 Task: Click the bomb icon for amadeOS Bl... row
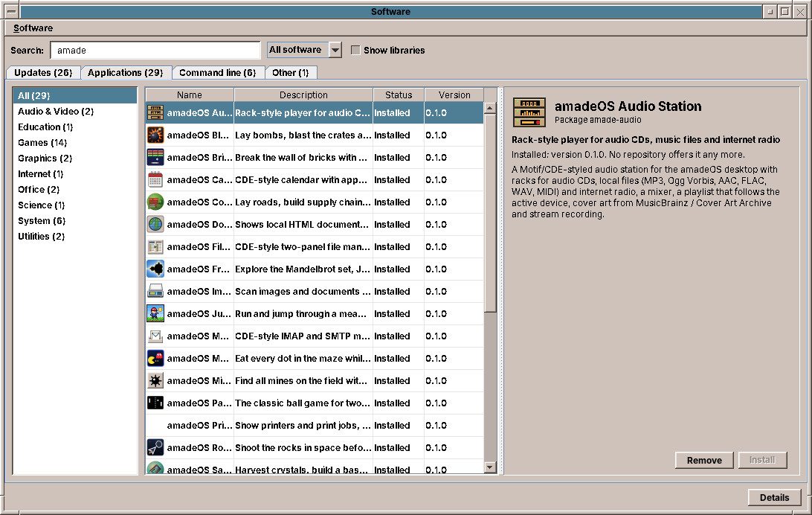click(155, 135)
